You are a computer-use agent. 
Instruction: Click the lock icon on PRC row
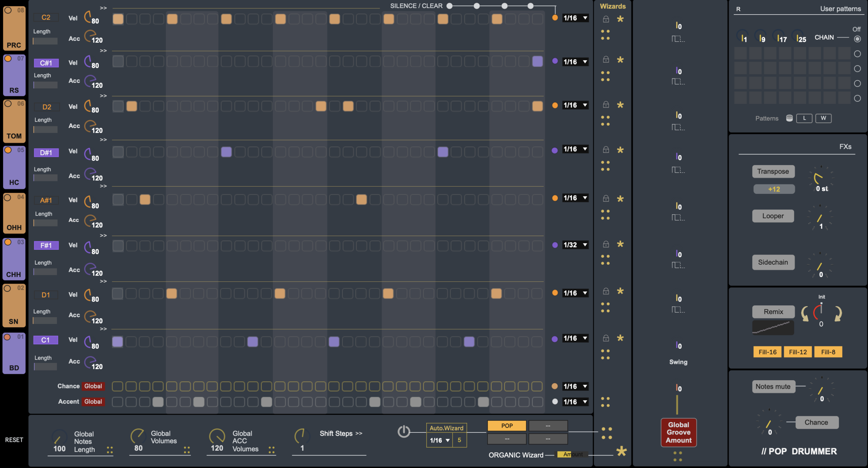point(606,19)
